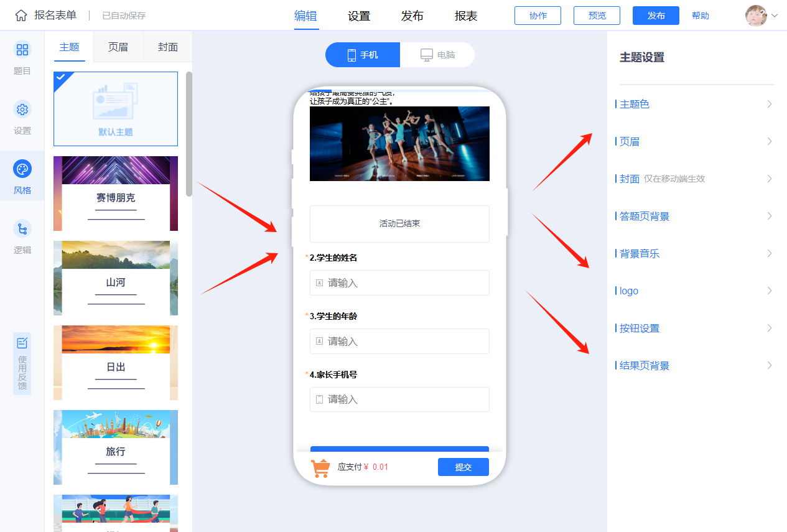Image resolution: width=787 pixels, height=532 pixels.
Task: Select the 主题 panel tab
Action: click(69, 47)
